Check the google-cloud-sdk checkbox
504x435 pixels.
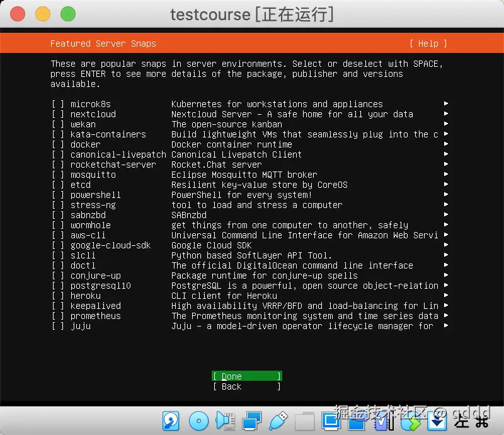coord(58,245)
